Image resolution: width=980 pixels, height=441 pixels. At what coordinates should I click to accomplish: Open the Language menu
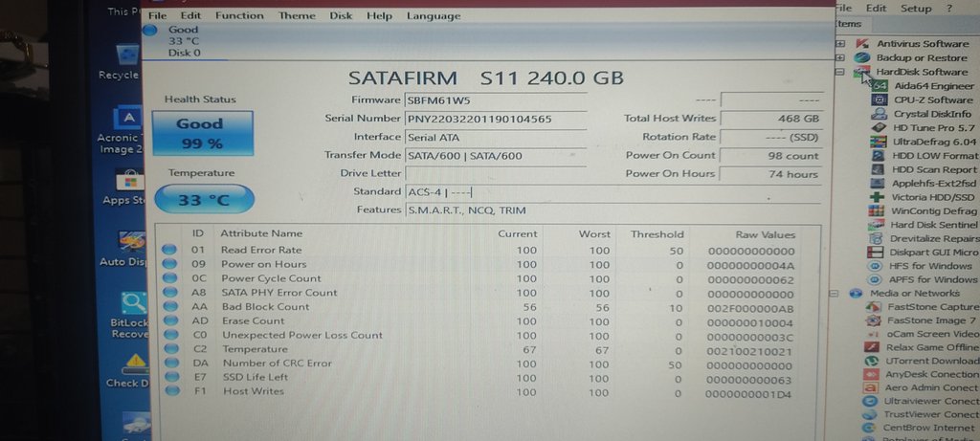pos(434,15)
